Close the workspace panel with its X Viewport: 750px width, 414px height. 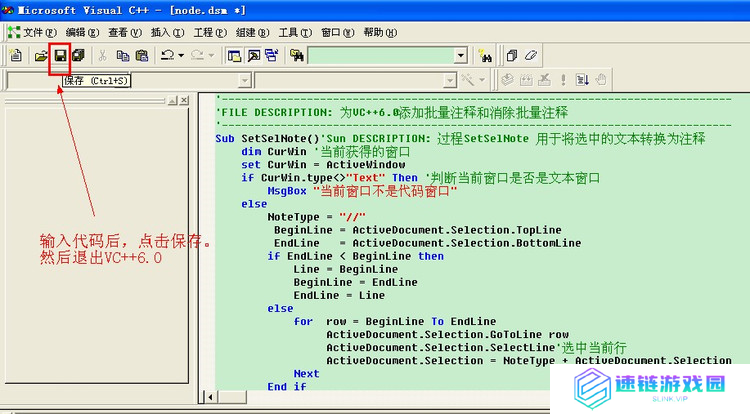pos(184,100)
